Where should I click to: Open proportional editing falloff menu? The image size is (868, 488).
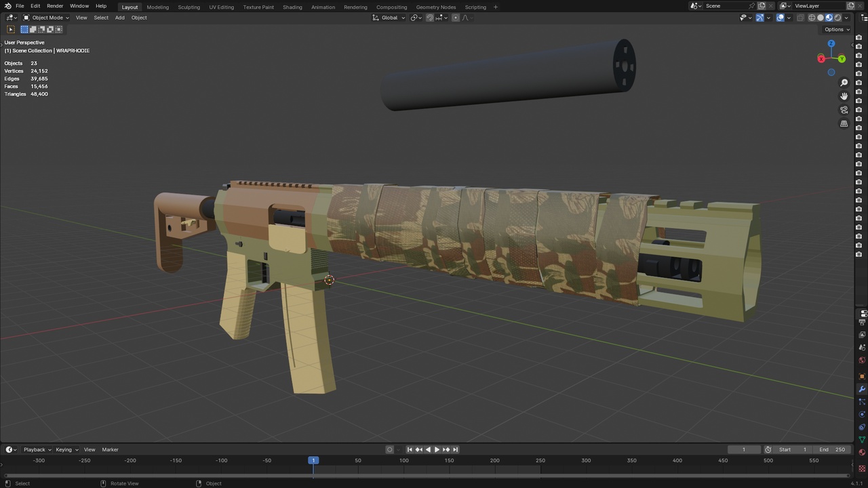pos(467,18)
